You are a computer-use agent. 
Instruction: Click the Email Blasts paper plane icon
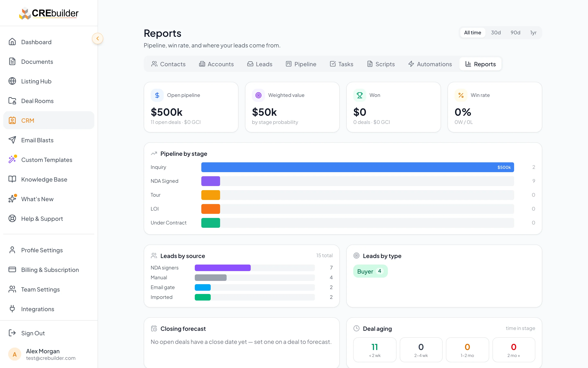click(12, 140)
